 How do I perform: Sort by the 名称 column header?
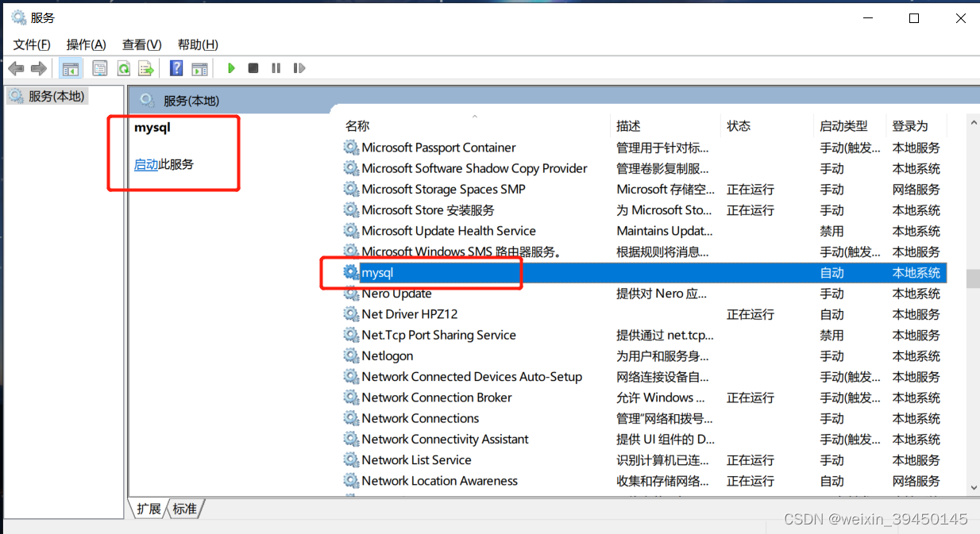click(x=477, y=125)
